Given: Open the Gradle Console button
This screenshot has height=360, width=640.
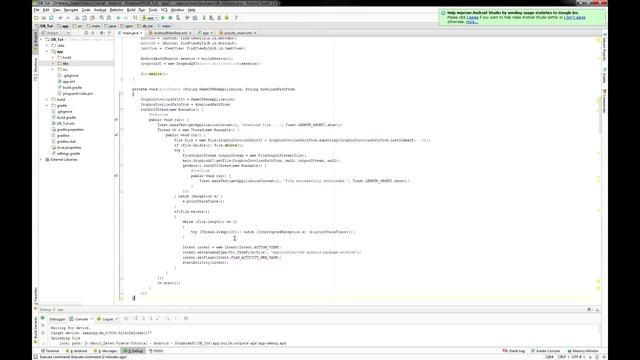Looking at the screenshot, I should click(x=545, y=351).
